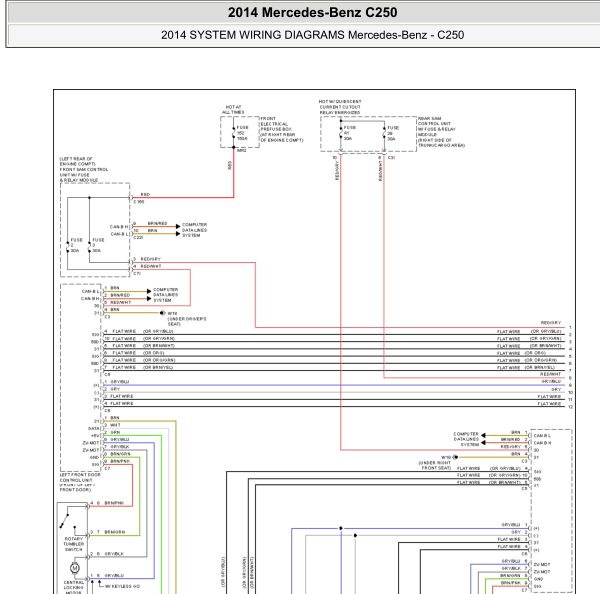The width and height of the screenshot is (600, 594).
Task: Click the MR2 connector label
Action: 241,150
